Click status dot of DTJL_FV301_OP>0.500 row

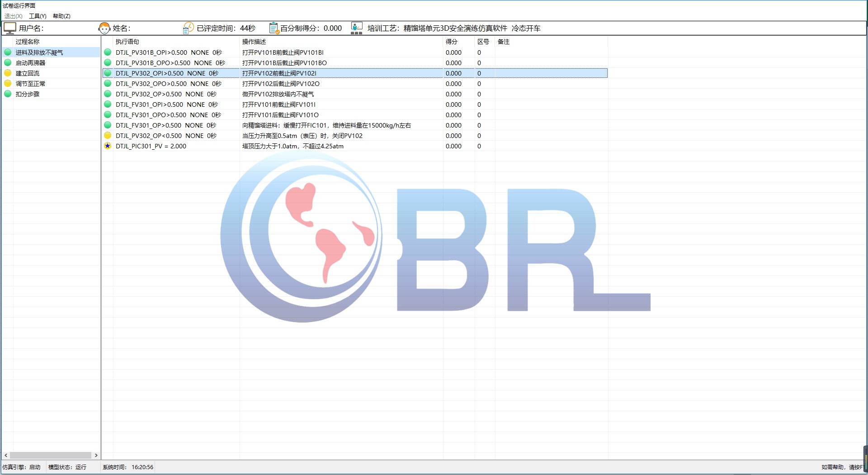click(x=108, y=125)
